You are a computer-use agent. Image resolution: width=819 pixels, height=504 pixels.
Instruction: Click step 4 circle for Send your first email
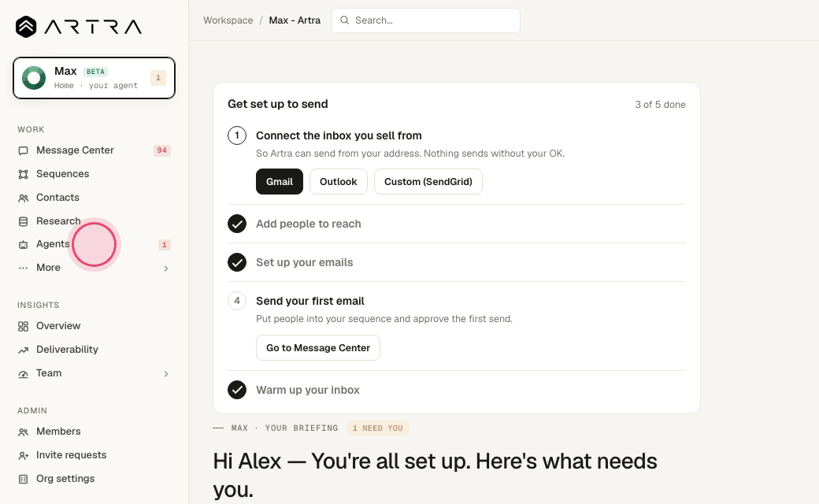[237, 301]
